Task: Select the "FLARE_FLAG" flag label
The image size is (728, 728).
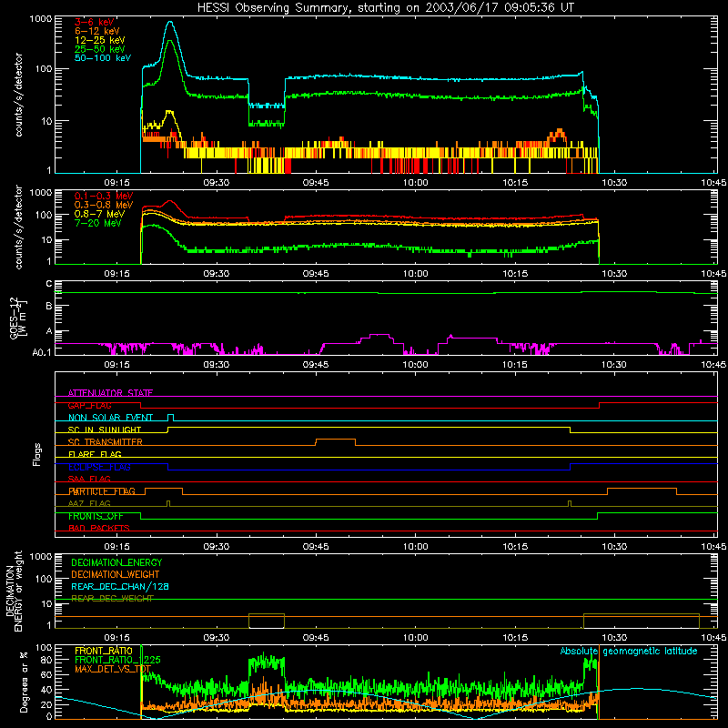Action: (95, 454)
